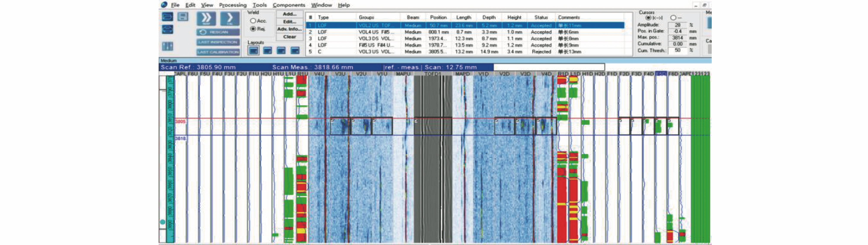868x245 pixels.
Task: Select the third layout icon
Action: (281, 51)
